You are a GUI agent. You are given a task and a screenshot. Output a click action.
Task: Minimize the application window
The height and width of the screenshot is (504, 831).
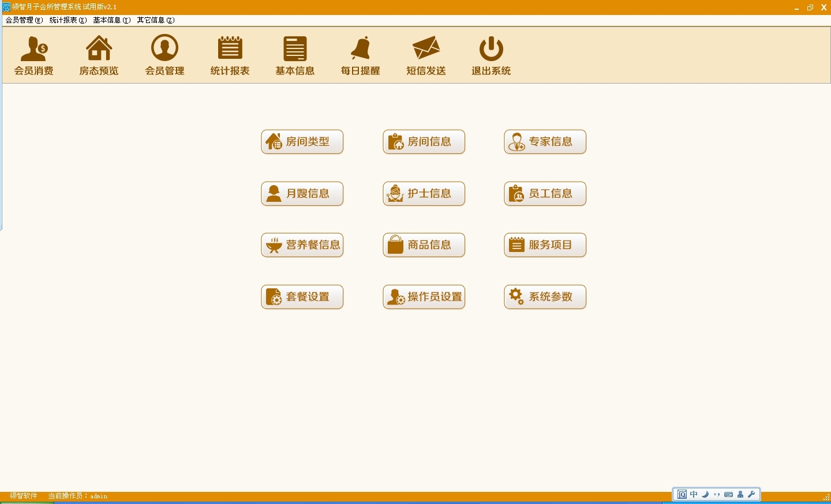[796, 7]
